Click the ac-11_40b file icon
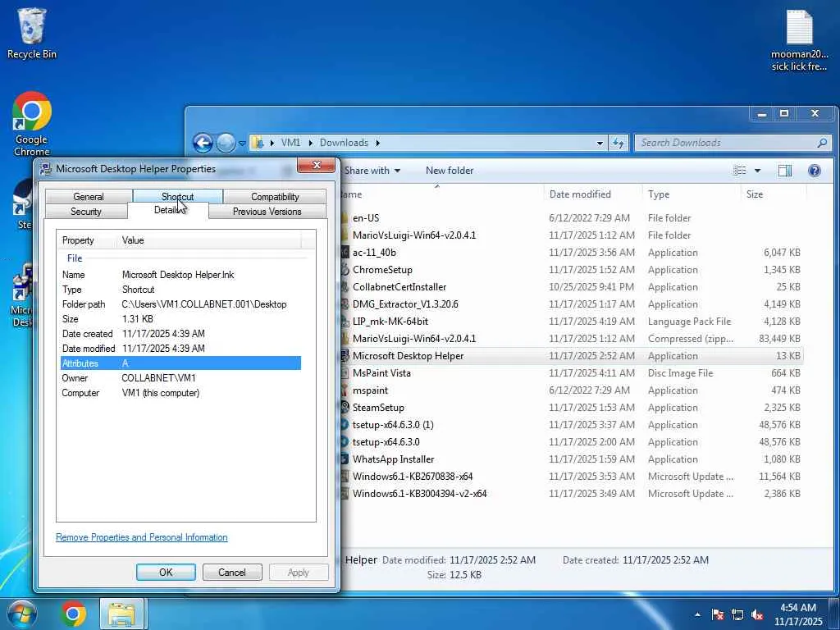Image resolution: width=840 pixels, height=630 pixels. click(x=345, y=253)
